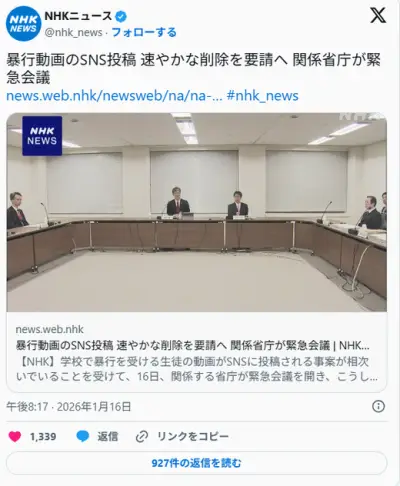
Task: Read replies via 927件の返信を読む
Action: [197, 463]
